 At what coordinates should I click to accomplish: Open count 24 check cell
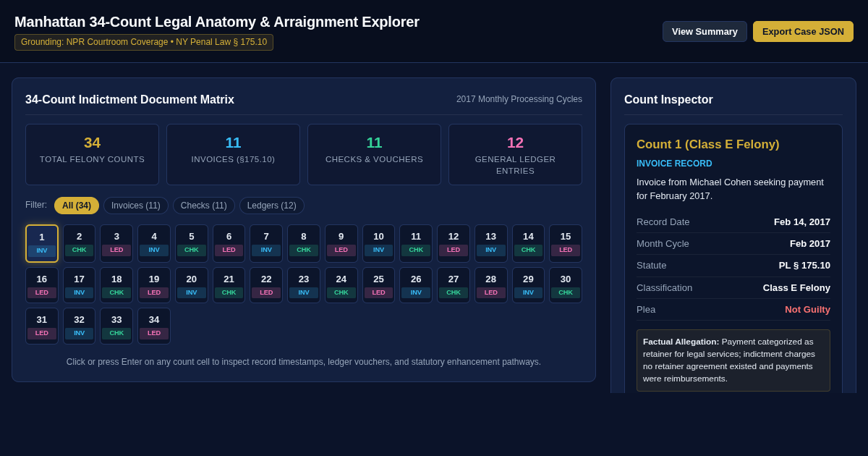pyautogui.click(x=341, y=285)
